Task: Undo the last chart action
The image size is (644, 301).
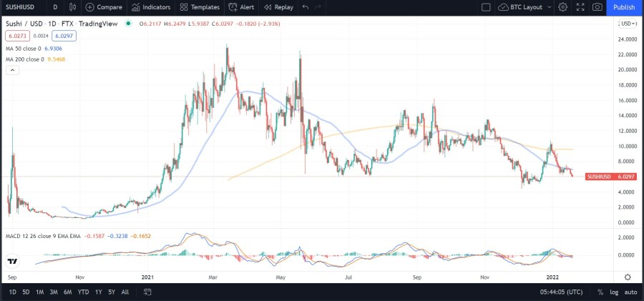Action: tap(306, 7)
